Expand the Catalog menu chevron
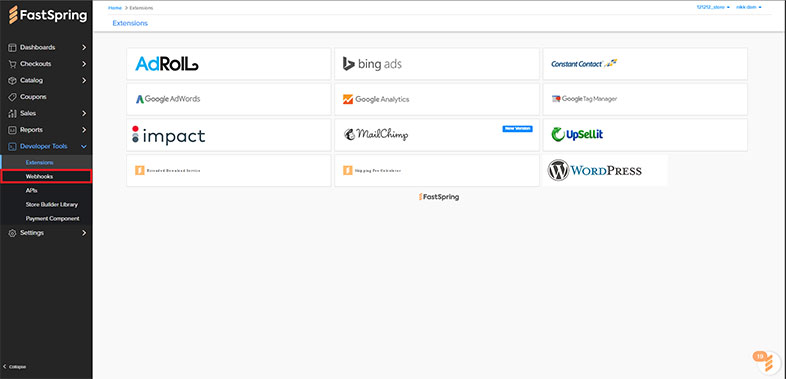Viewport: 786px width, 379px height. pos(84,81)
